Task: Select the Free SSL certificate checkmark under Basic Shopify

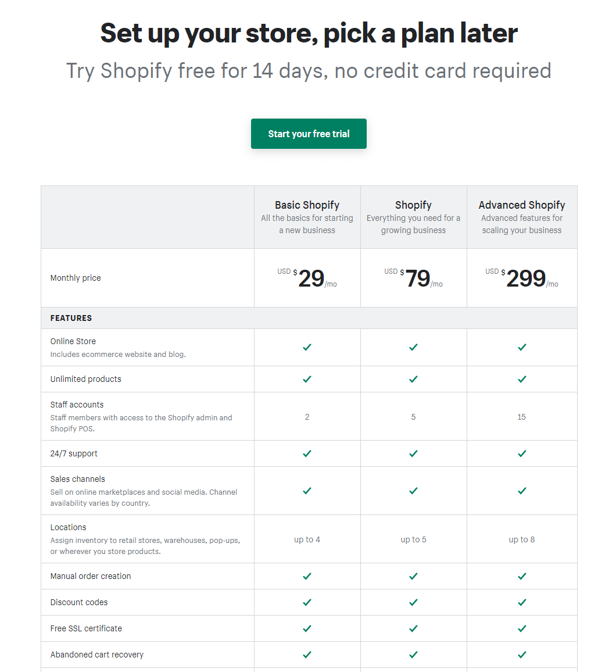Action: point(307,629)
